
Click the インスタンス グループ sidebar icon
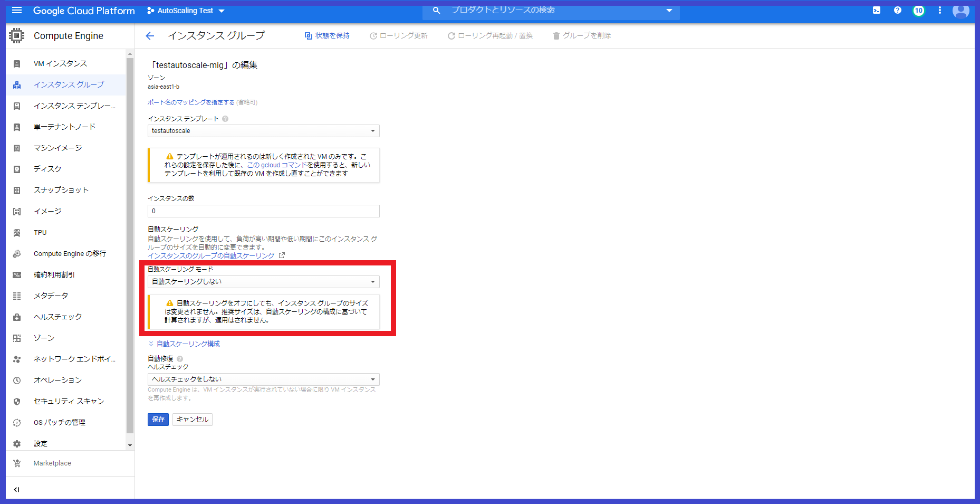(x=17, y=85)
